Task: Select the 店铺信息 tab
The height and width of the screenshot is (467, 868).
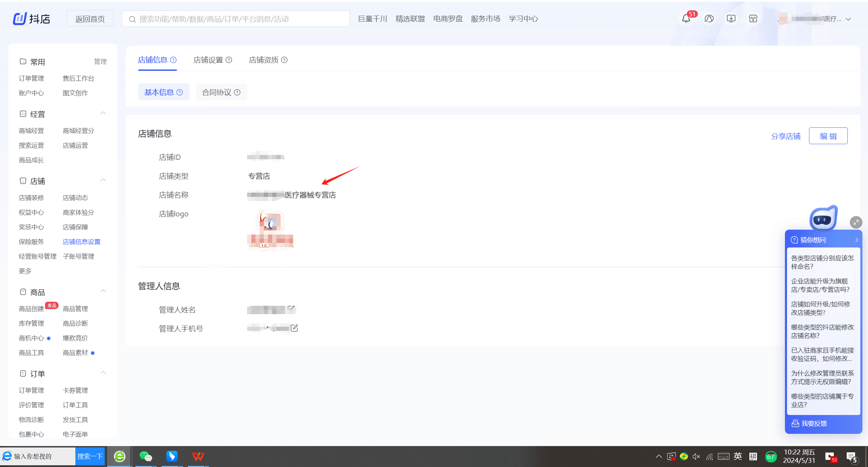Action: click(x=153, y=60)
